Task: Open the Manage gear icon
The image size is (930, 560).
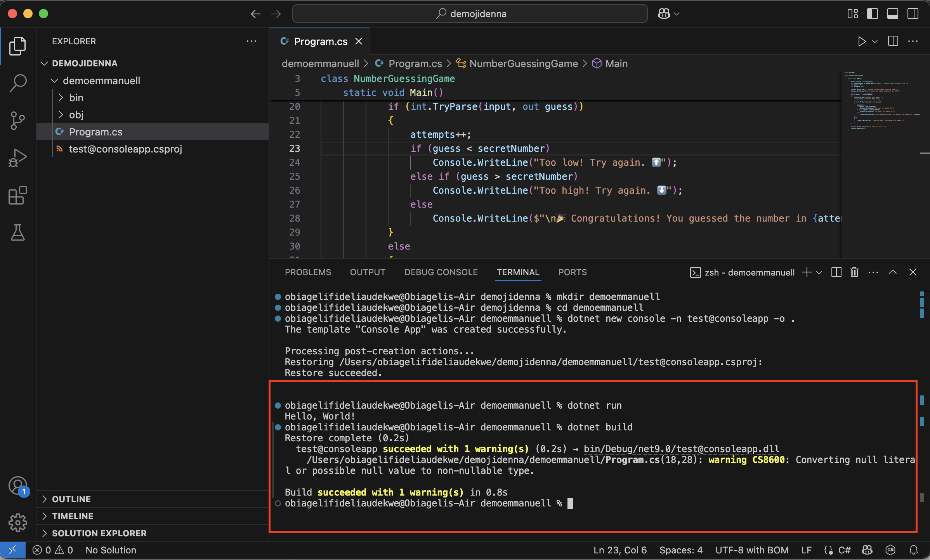Action: [17, 523]
